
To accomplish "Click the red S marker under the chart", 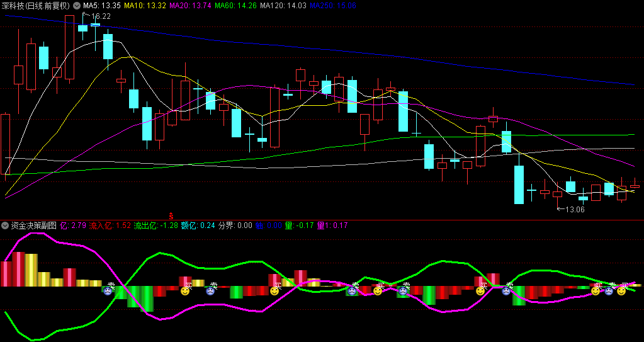I will [171, 216].
